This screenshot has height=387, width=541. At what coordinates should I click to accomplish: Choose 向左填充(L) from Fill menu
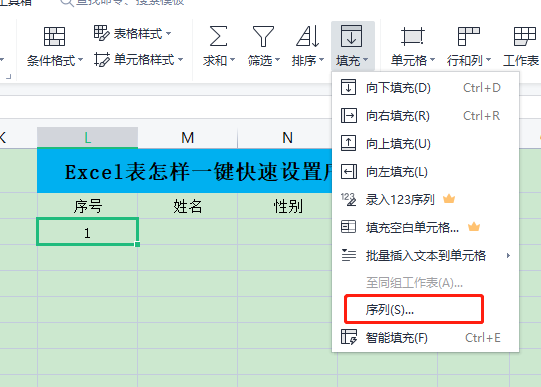point(425,171)
